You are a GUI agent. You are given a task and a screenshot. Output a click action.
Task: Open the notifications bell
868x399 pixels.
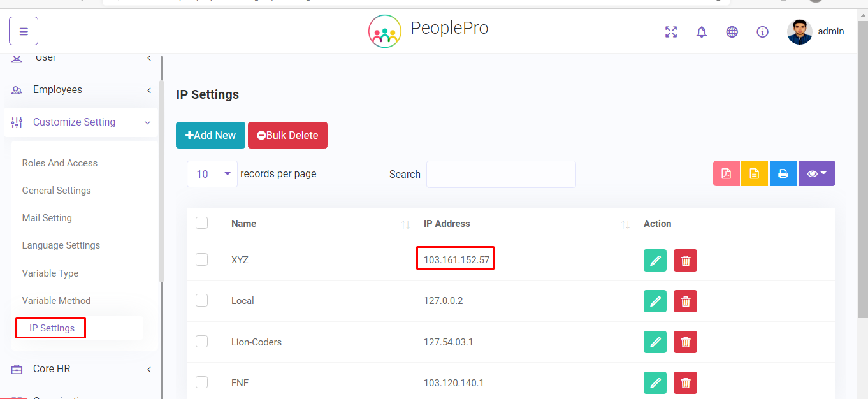[x=702, y=32]
